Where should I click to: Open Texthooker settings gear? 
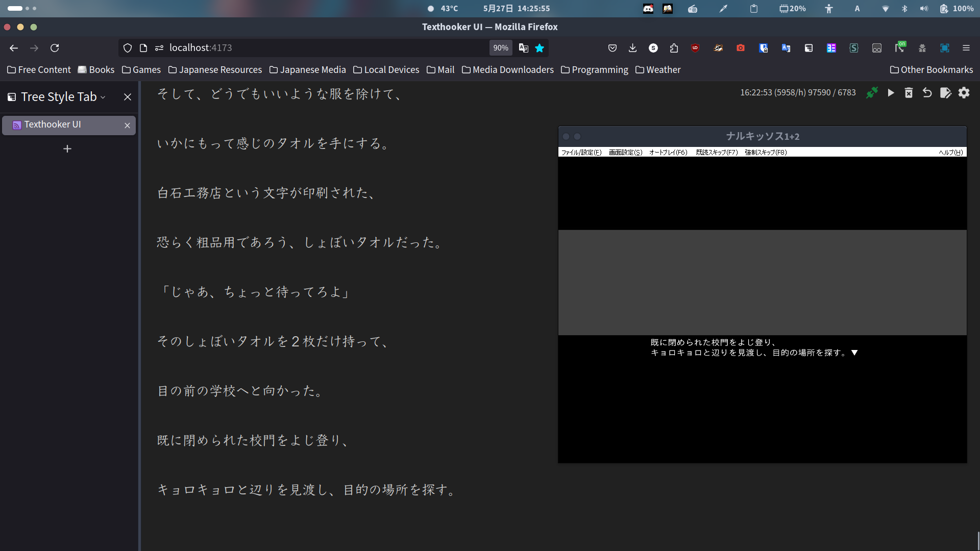coord(964,93)
